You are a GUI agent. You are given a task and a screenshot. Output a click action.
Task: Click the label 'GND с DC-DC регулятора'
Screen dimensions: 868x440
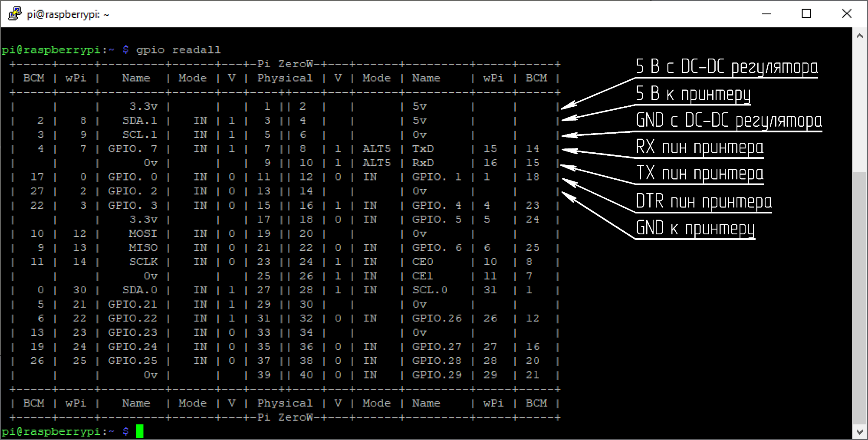click(729, 121)
